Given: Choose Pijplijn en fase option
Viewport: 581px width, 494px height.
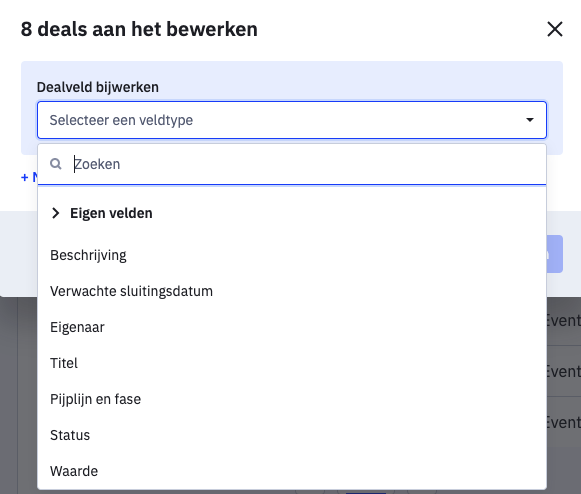Looking at the screenshot, I should (x=292, y=399).
